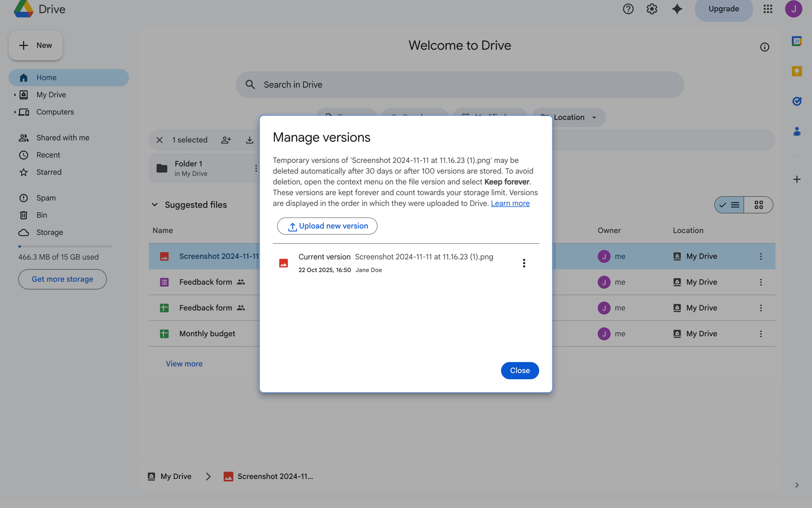
Task: Click Screenshot 2024-11... breadcrumb item
Action: click(268, 477)
